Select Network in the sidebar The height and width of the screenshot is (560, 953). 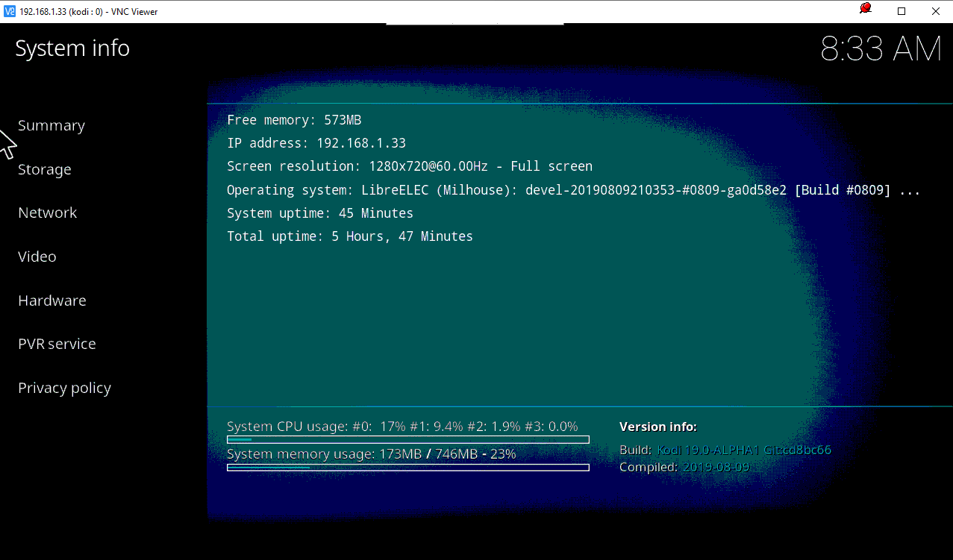coord(48,213)
